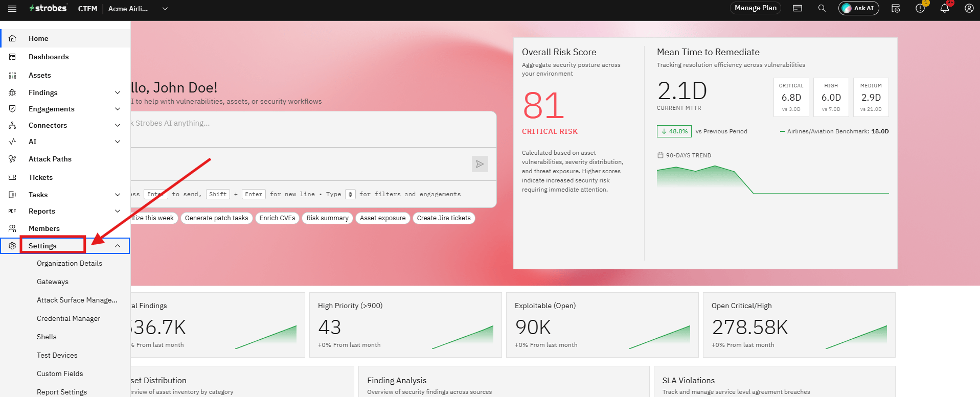This screenshot has height=397, width=980.
Task: Open the hamburger menu icon
Action: (x=12, y=9)
